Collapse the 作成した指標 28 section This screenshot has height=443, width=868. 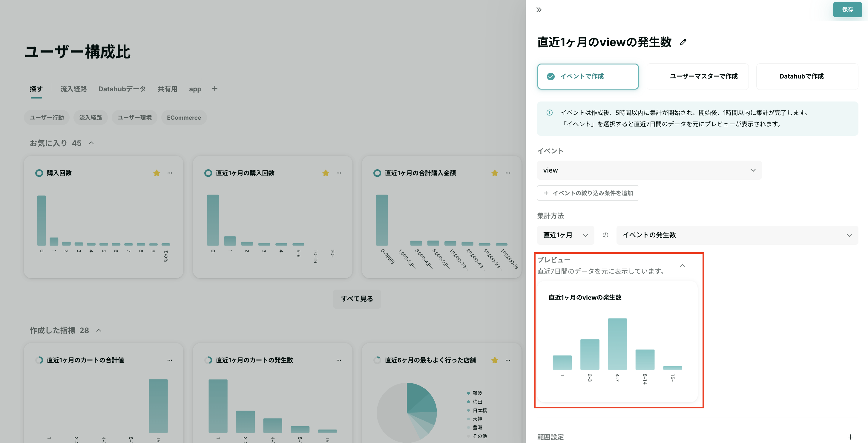click(99, 330)
